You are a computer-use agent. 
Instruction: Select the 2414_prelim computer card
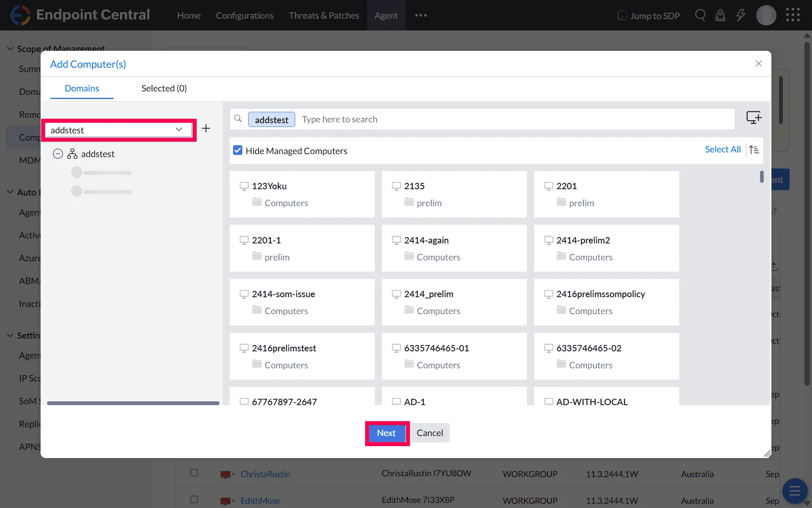pyautogui.click(x=454, y=302)
